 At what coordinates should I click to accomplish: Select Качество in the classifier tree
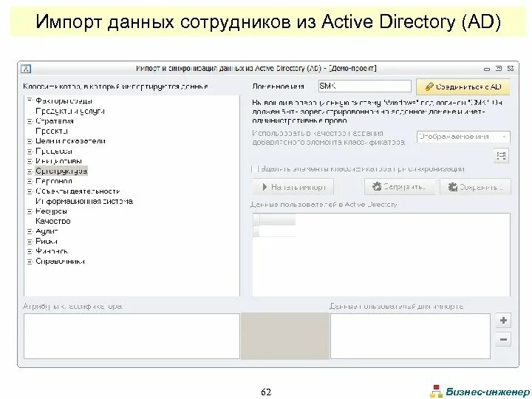point(53,221)
